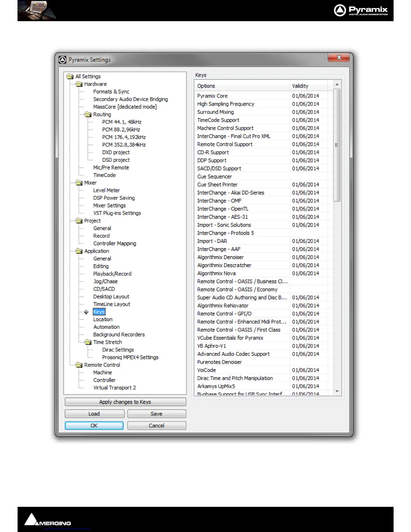Select Controller Mapping page
This screenshot has width=411, height=532.
click(115, 243)
